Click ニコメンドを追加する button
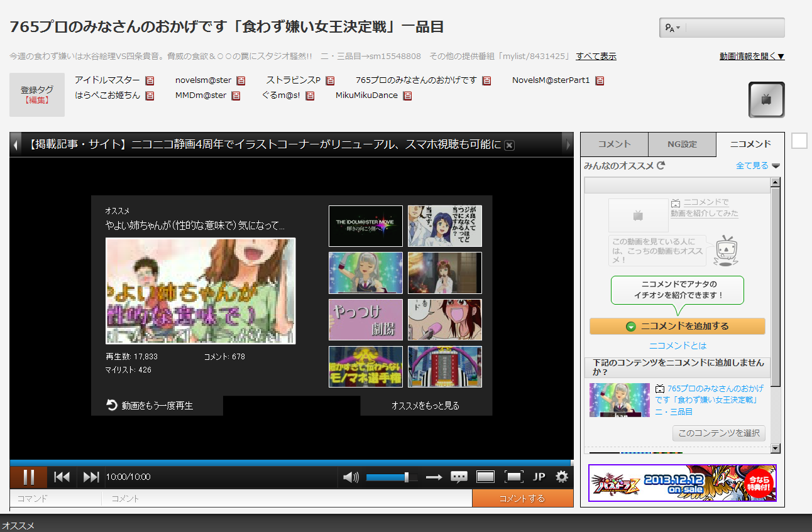The height and width of the screenshot is (532, 812). [x=678, y=326]
